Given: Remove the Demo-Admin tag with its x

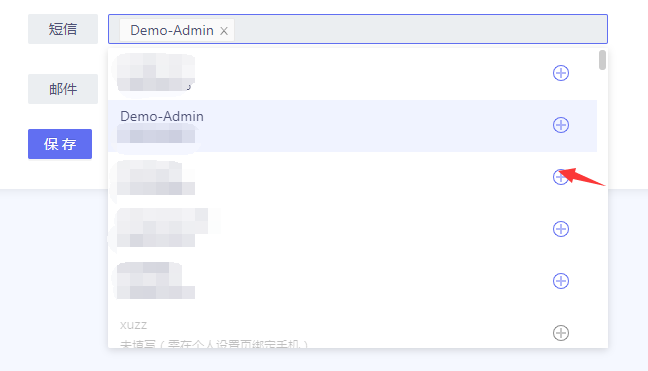Looking at the screenshot, I should click(224, 31).
